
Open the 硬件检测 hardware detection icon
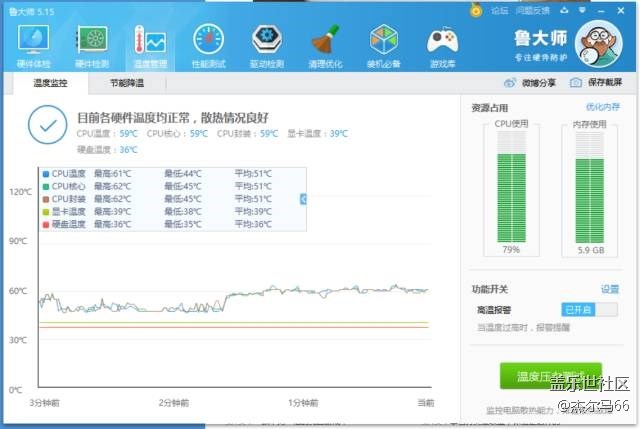[92, 44]
